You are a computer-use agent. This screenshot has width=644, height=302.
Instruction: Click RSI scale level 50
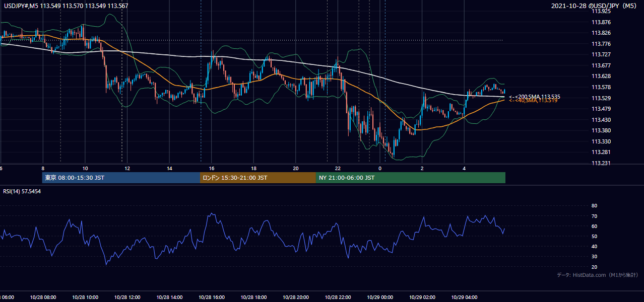594,236
